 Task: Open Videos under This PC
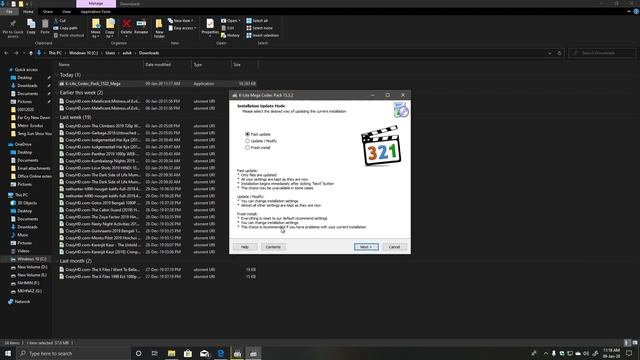[23, 251]
